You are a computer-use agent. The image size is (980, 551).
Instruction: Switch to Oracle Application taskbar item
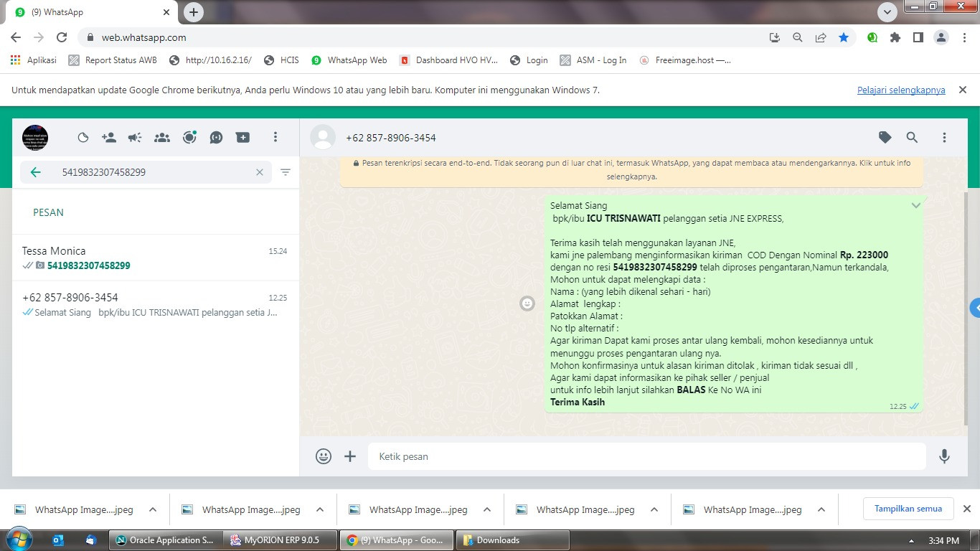pos(164,540)
